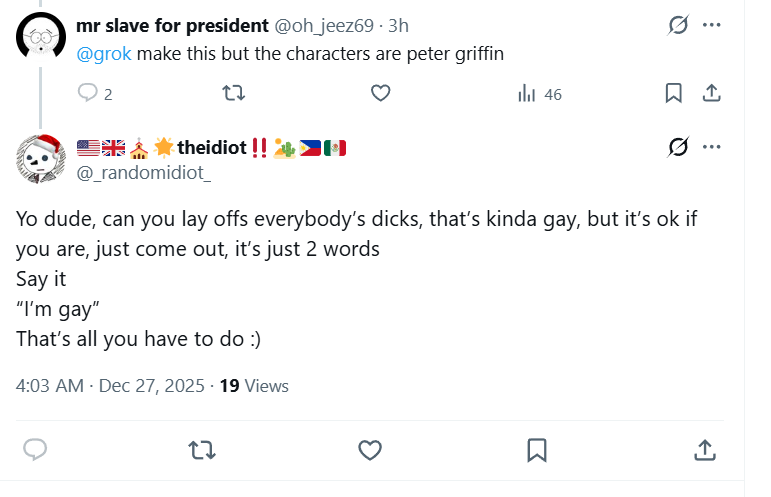Share theidiot's main tweet
Screen dimensions: 771x497
click(x=704, y=450)
